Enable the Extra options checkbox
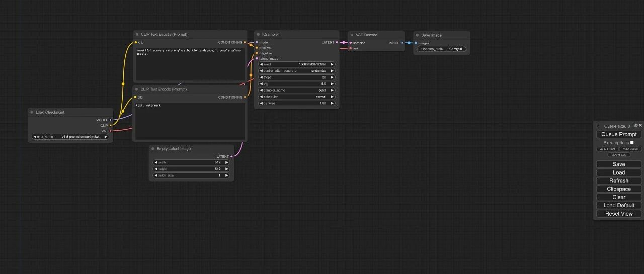644x274 pixels. point(632,142)
